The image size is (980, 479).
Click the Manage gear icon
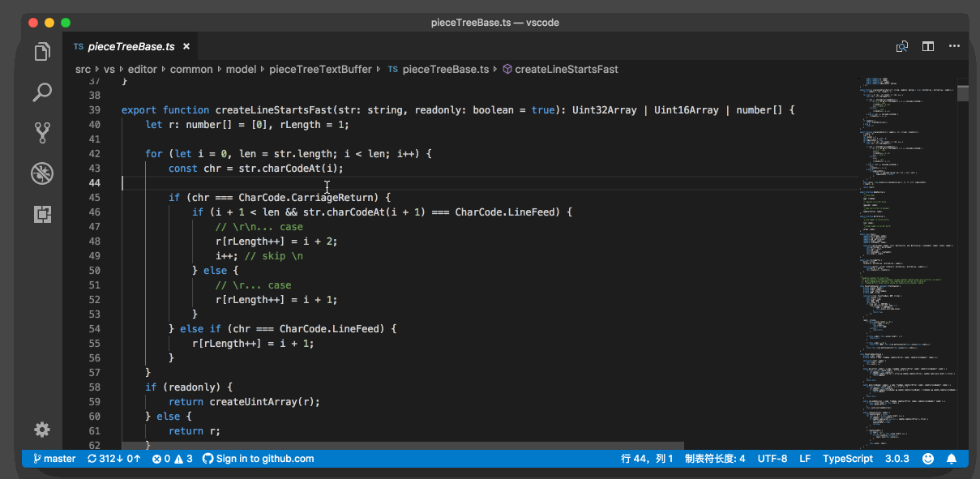point(42,430)
